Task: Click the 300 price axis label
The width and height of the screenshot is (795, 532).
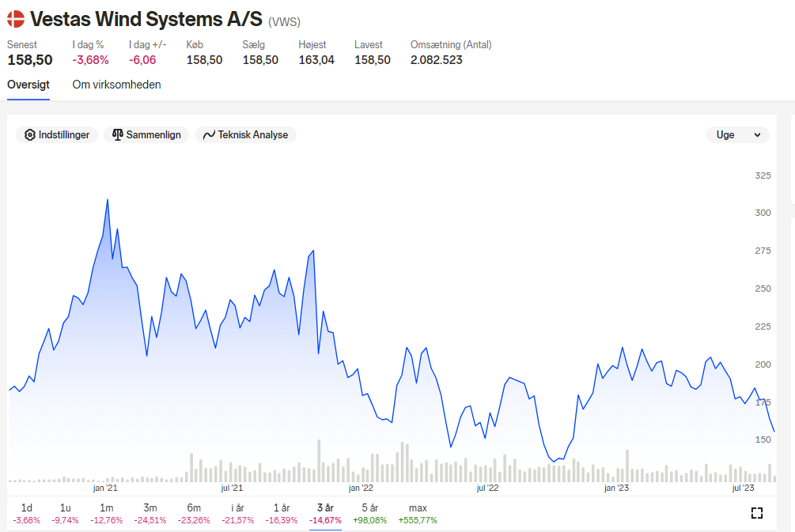Action: tap(763, 213)
